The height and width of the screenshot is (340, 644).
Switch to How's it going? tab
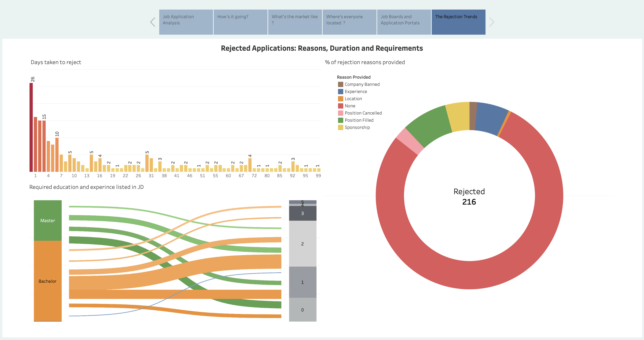[x=240, y=22]
